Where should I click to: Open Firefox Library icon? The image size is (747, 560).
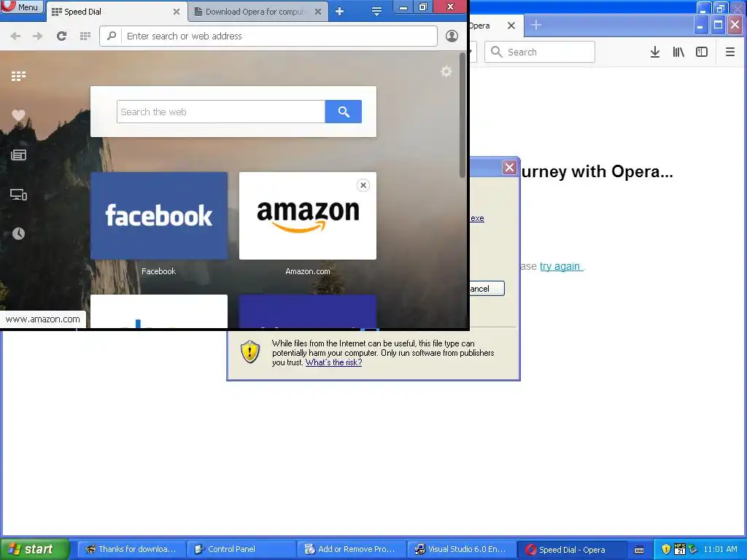pyautogui.click(x=678, y=52)
